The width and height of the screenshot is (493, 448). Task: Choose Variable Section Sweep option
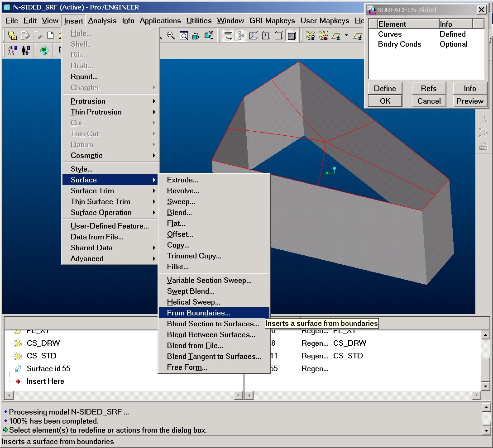point(214,281)
